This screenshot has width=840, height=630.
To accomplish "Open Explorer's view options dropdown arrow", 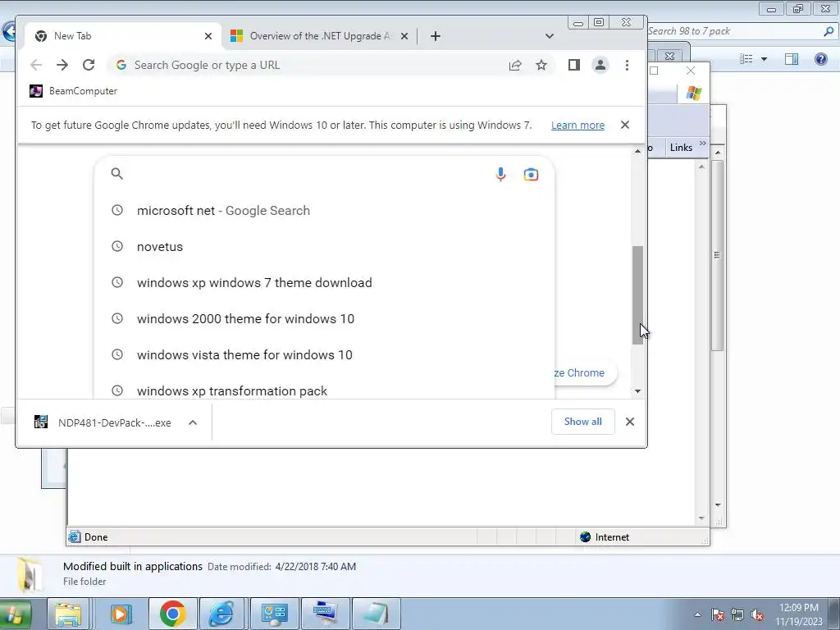I will 764,59.
